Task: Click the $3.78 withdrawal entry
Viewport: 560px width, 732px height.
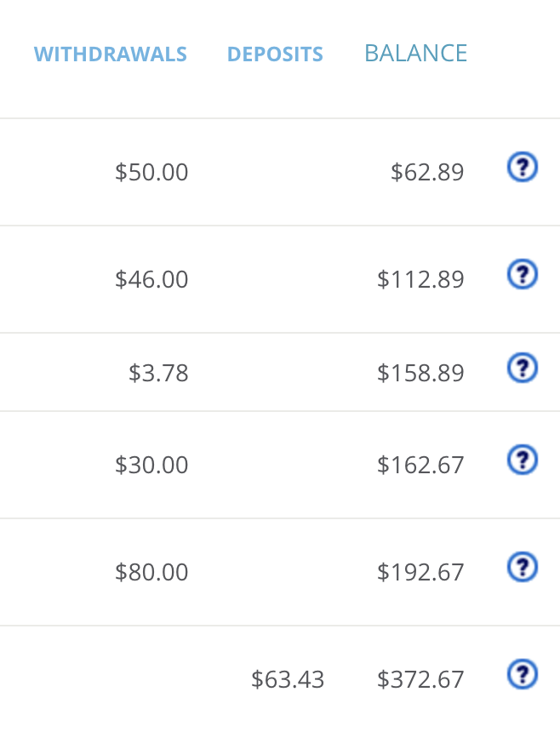Action: [158, 374]
